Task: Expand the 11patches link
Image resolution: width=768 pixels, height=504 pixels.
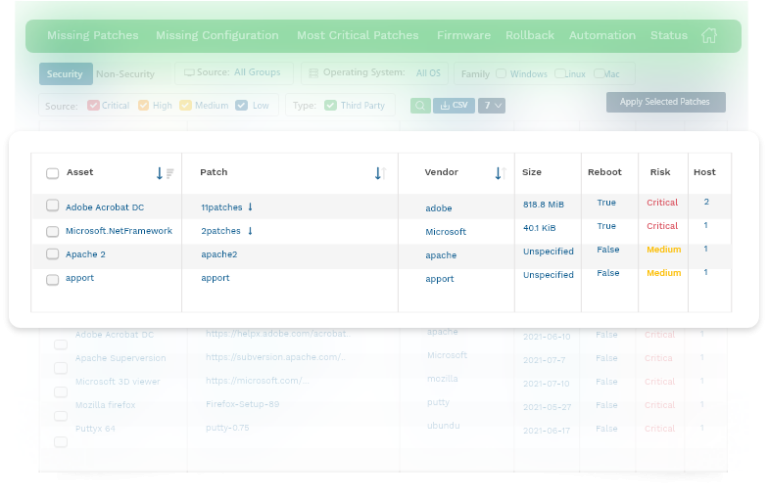Action: coord(221,207)
